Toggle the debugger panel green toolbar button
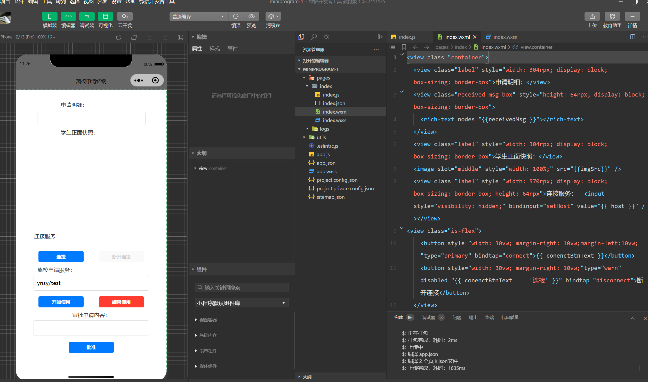Image resolution: width=648 pixels, height=382 pixels. tap(87, 17)
